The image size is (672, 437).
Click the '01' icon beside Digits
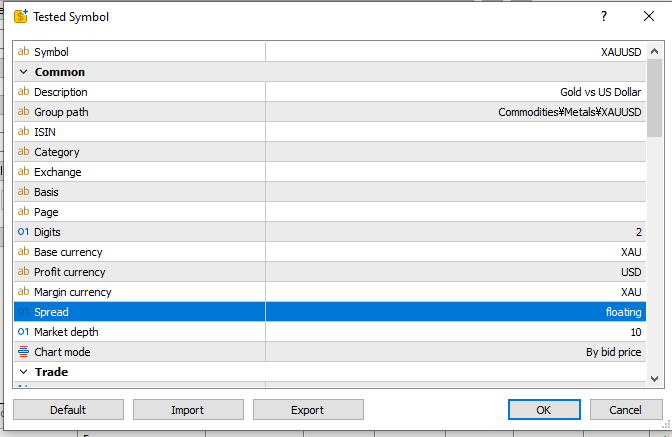[24, 232]
